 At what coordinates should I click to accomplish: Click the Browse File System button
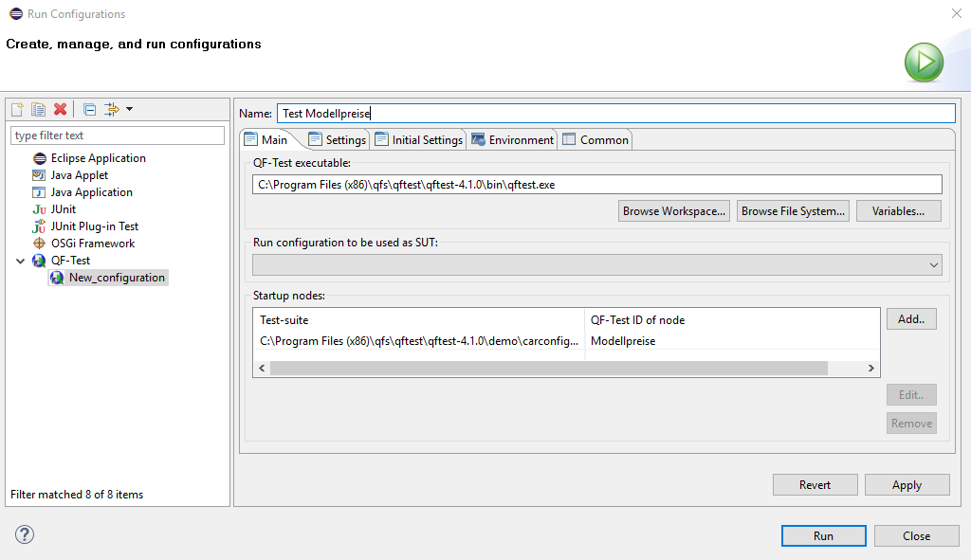pyautogui.click(x=793, y=211)
